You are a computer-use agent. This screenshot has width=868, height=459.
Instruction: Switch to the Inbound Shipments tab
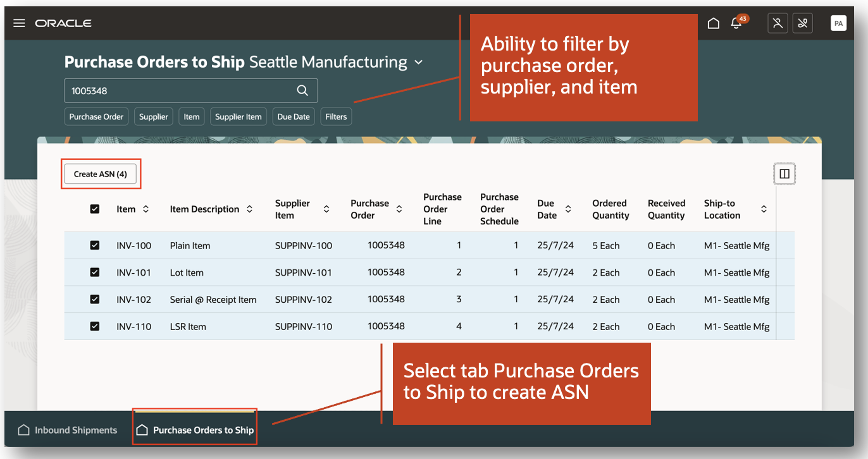[68, 430]
